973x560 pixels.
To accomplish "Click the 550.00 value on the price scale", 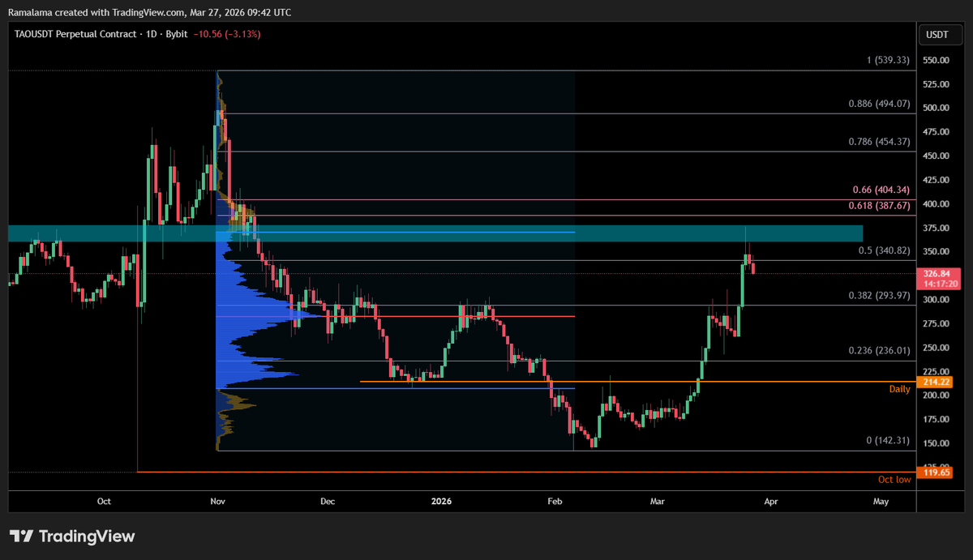I will pos(936,60).
